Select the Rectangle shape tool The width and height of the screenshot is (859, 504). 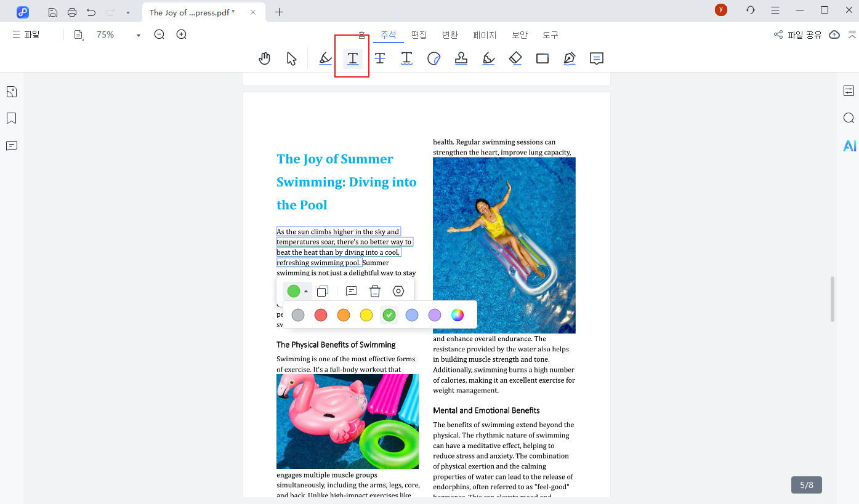[542, 58]
